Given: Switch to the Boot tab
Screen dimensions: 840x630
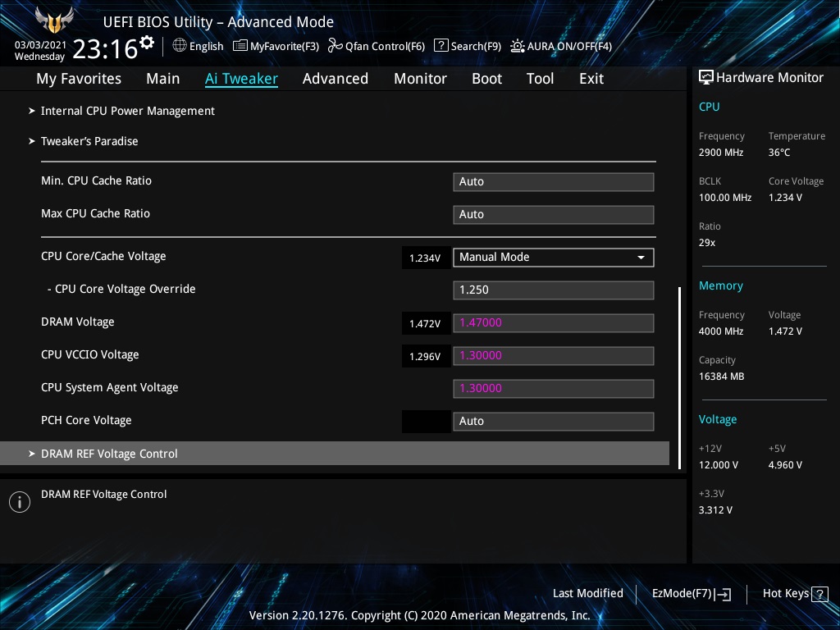Looking at the screenshot, I should click(x=487, y=79).
